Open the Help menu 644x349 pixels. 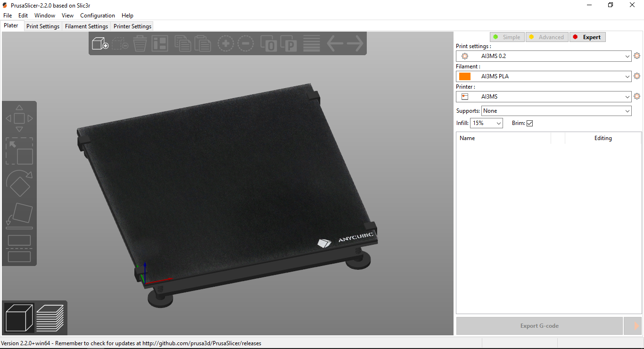[x=127, y=16]
